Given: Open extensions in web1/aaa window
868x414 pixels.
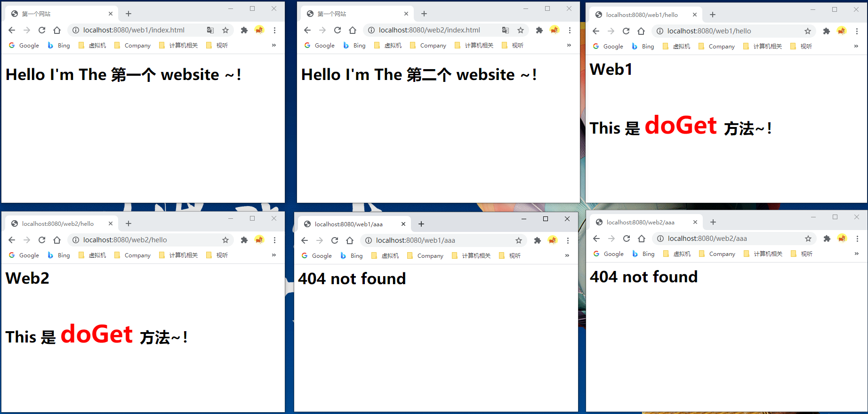Looking at the screenshot, I should click(537, 240).
